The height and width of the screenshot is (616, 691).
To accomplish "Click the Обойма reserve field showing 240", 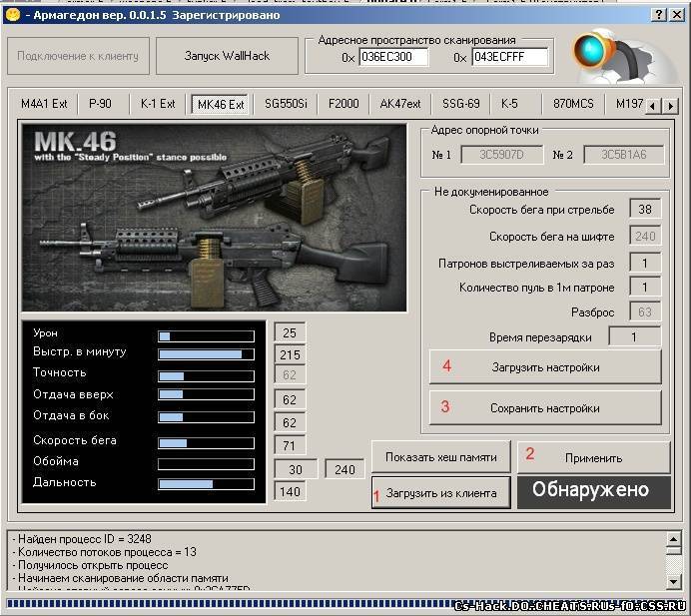I will click(345, 469).
